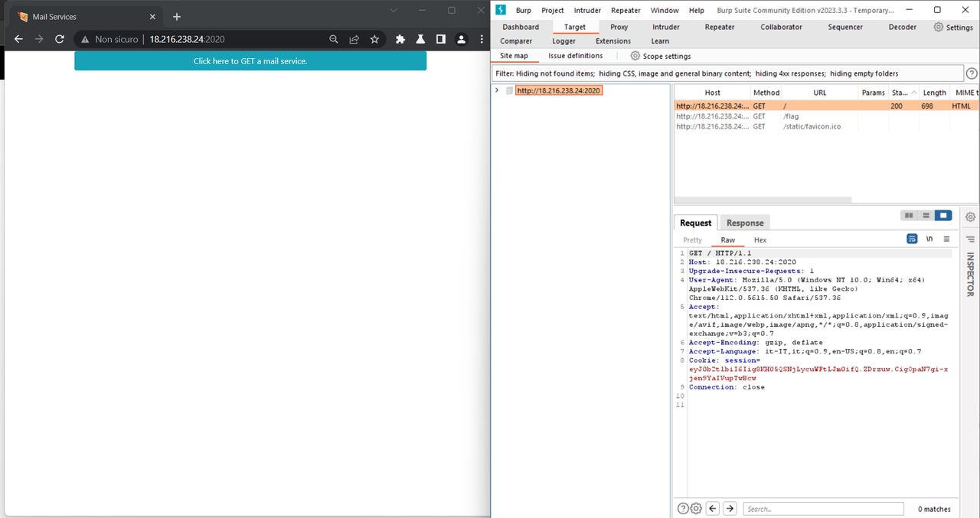Open the Logger tab

pos(564,41)
